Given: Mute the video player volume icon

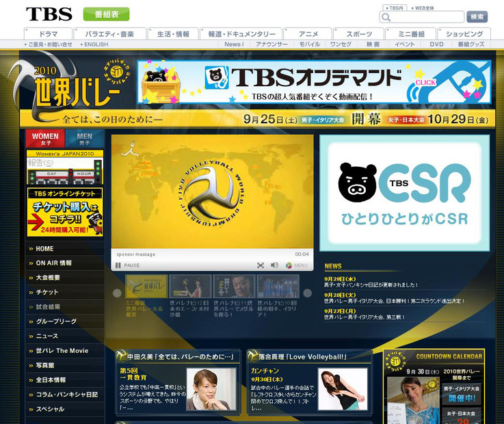Looking at the screenshot, I should 274,265.
